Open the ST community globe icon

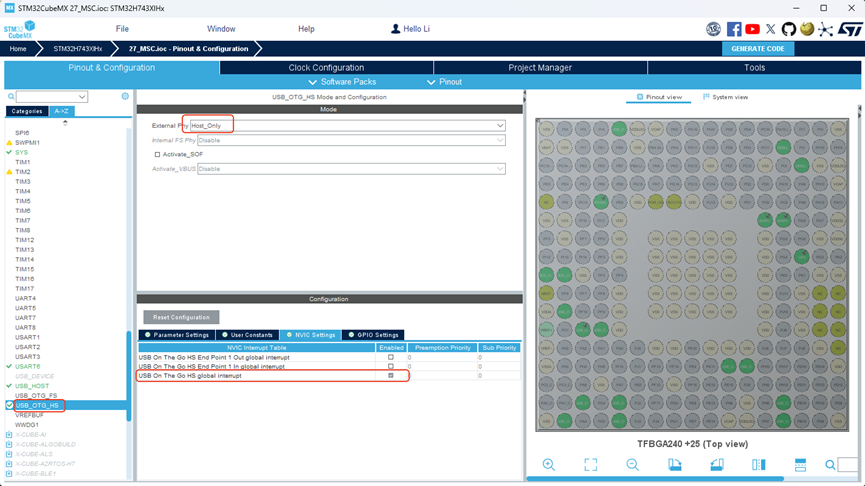coord(807,29)
